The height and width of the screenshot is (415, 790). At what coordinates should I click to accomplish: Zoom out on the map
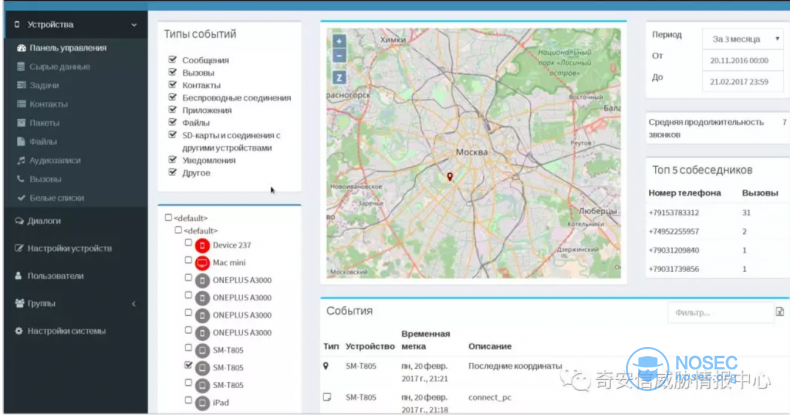(x=339, y=55)
